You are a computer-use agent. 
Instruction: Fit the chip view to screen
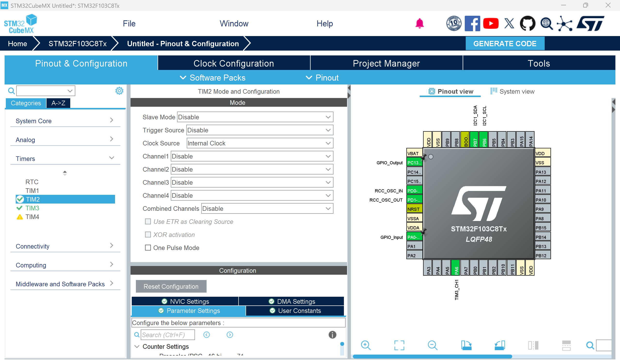tap(399, 345)
